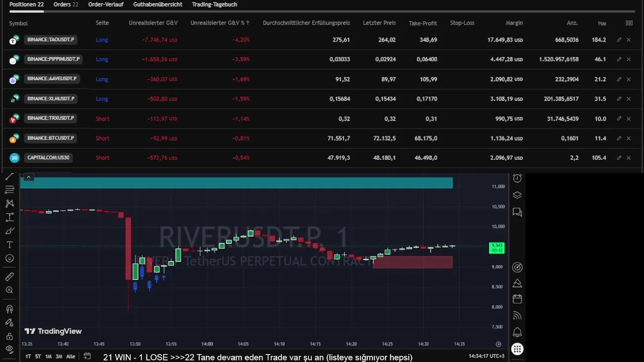Set time range to 5T

point(38,356)
